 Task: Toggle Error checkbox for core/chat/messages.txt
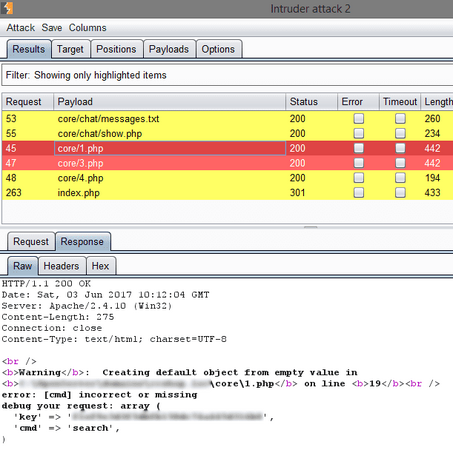pyautogui.click(x=359, y=119)
